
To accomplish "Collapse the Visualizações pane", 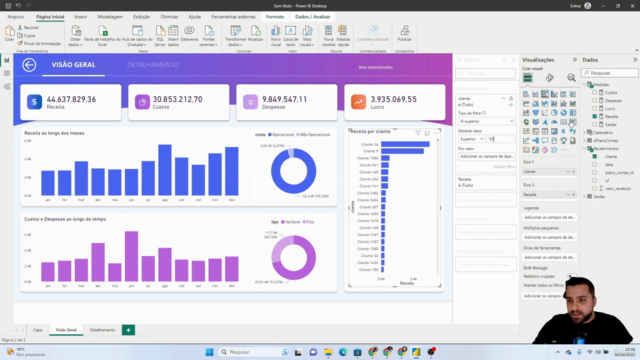I will click(575, 60).
